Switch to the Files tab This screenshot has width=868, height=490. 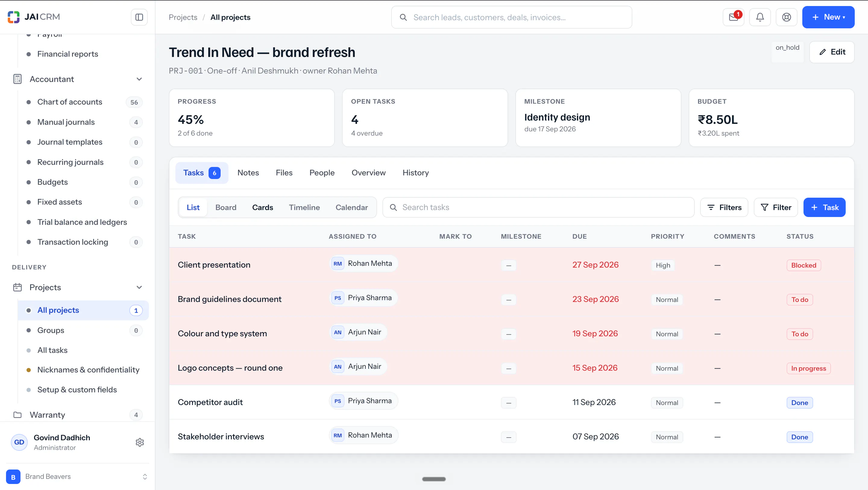click(284, 173)
